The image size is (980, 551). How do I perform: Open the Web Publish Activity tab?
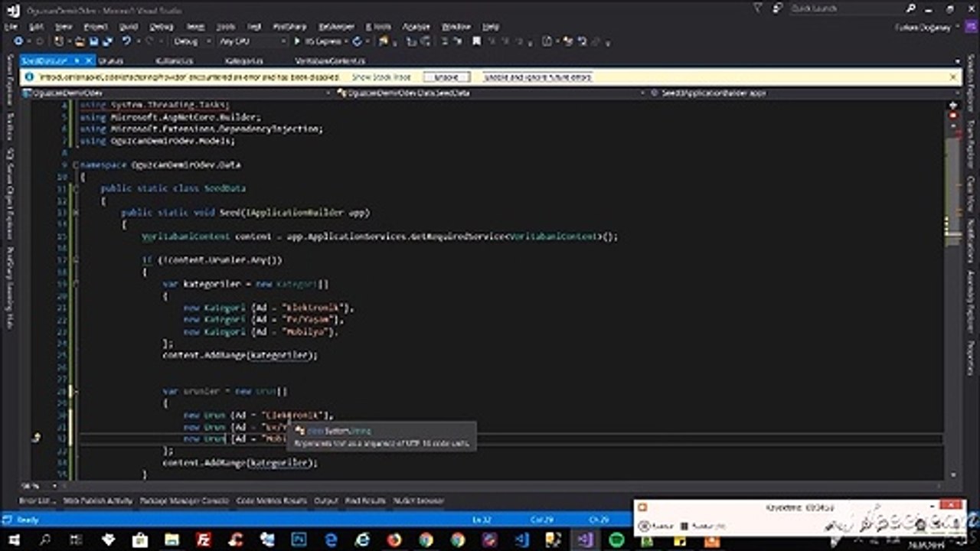click(x=98, y=500)
